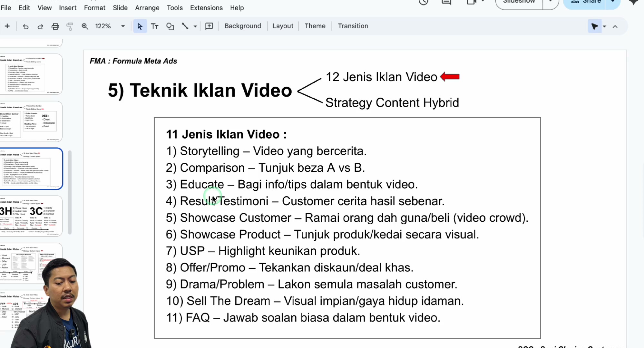Click the Layout button
Image resolution: width=644 pixels, height=348 pixels.
point(283,26)
